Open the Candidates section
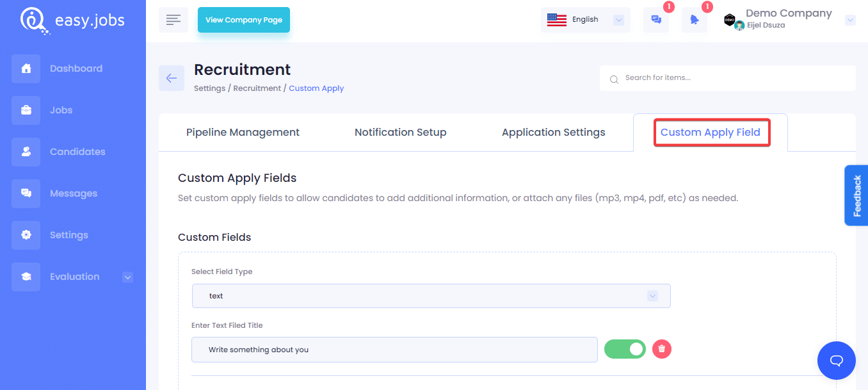Screen dimensions: 868x390 [77, 151]
